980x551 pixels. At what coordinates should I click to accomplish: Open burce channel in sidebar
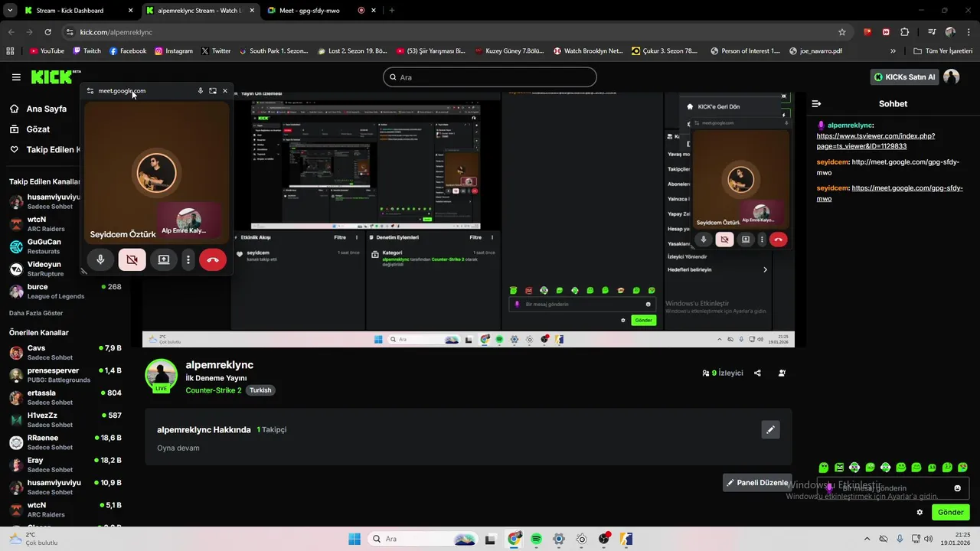[65, 291]
